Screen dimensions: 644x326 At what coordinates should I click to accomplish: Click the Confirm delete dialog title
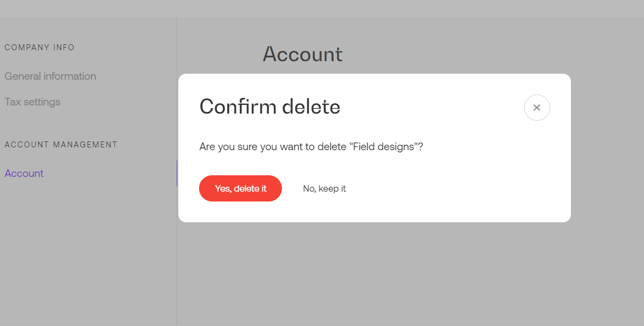(x=270, y=106)
